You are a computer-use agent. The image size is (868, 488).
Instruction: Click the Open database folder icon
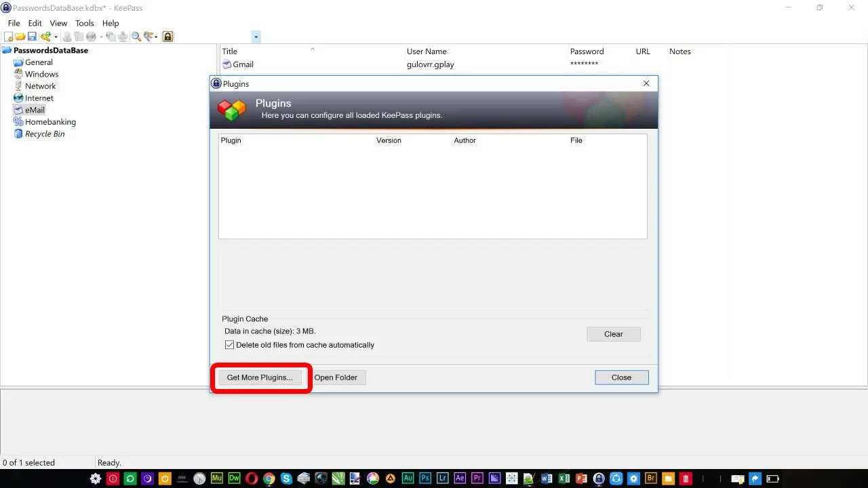(20, 37)
